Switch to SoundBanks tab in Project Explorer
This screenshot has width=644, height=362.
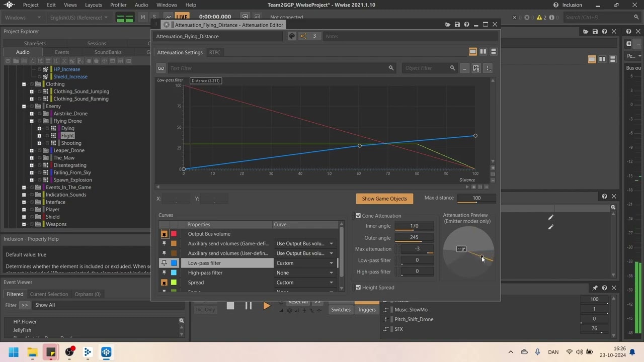click(x=108, y=52)
